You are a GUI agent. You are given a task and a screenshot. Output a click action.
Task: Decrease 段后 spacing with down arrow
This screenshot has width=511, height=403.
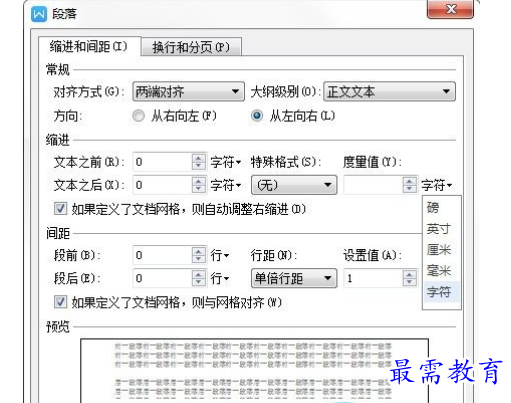(x=199, y=282)
